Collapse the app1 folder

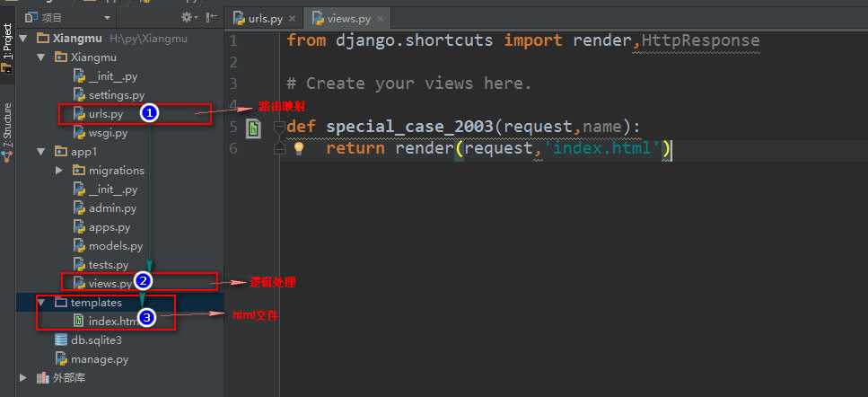(x=41, y=152)
